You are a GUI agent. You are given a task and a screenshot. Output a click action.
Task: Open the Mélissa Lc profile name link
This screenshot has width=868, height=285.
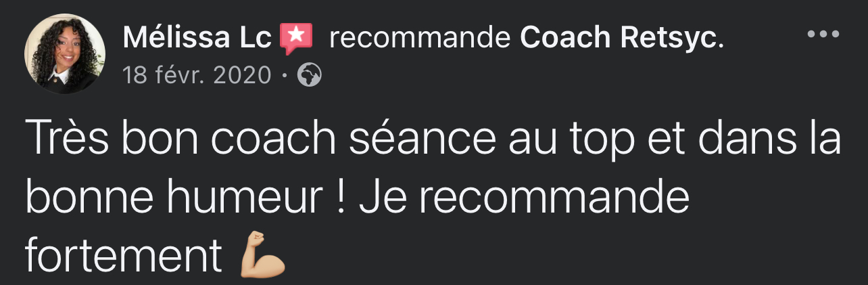tap(197, 40)
